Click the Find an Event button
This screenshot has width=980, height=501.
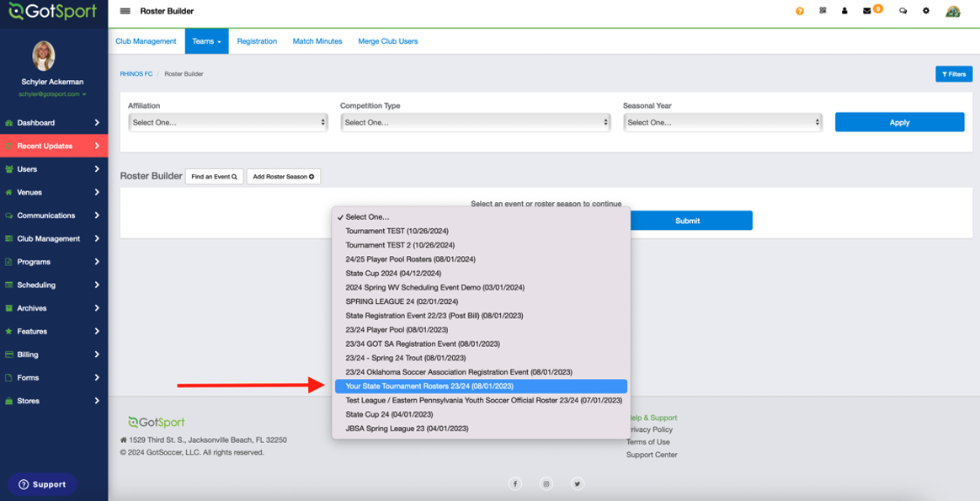pos(215,177)
